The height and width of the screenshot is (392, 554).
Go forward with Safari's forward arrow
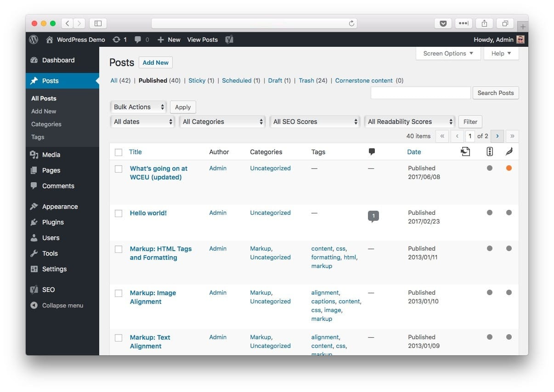pyautogui.click(x=79, y=23)
